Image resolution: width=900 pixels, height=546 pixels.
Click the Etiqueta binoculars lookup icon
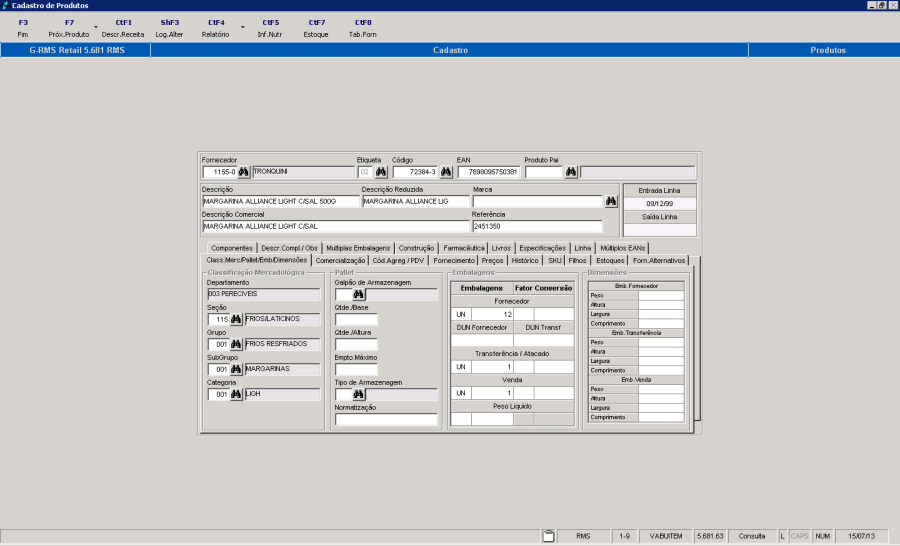(381, 172)
